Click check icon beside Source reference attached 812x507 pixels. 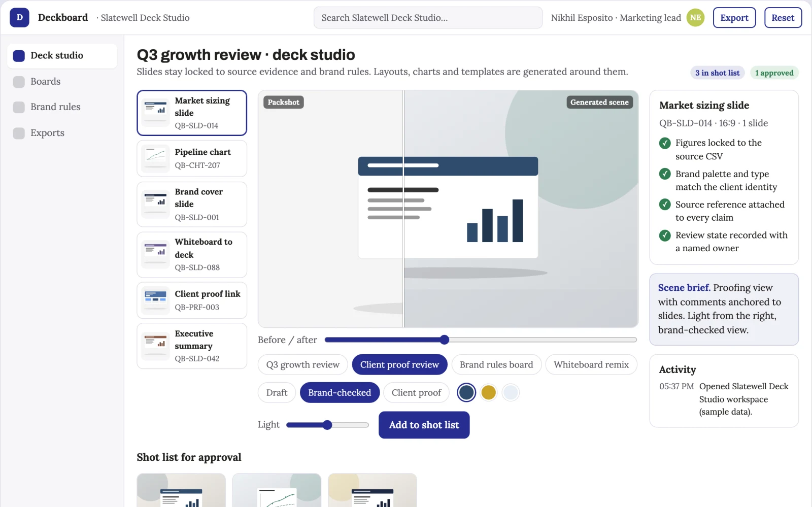click(665, 205)
